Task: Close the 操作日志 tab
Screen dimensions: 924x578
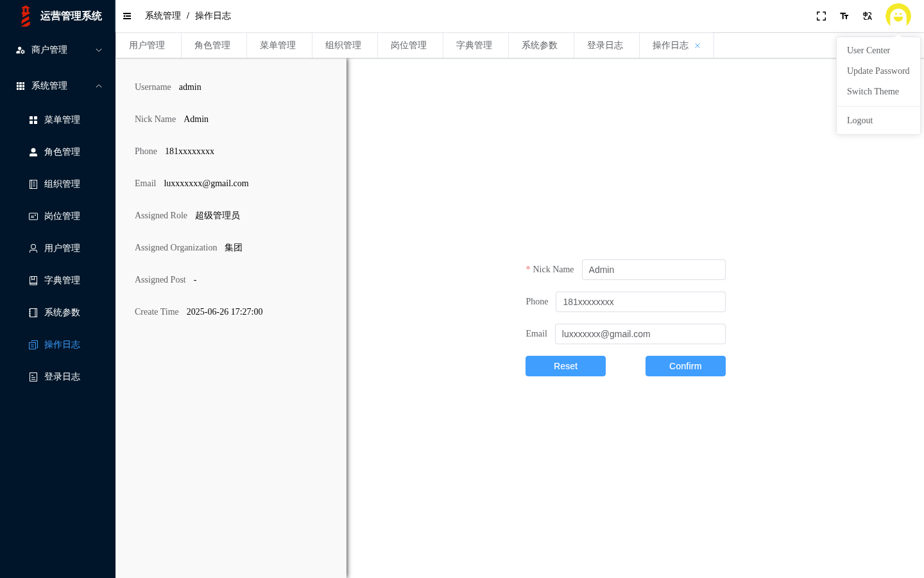Action: pos(697,46)
